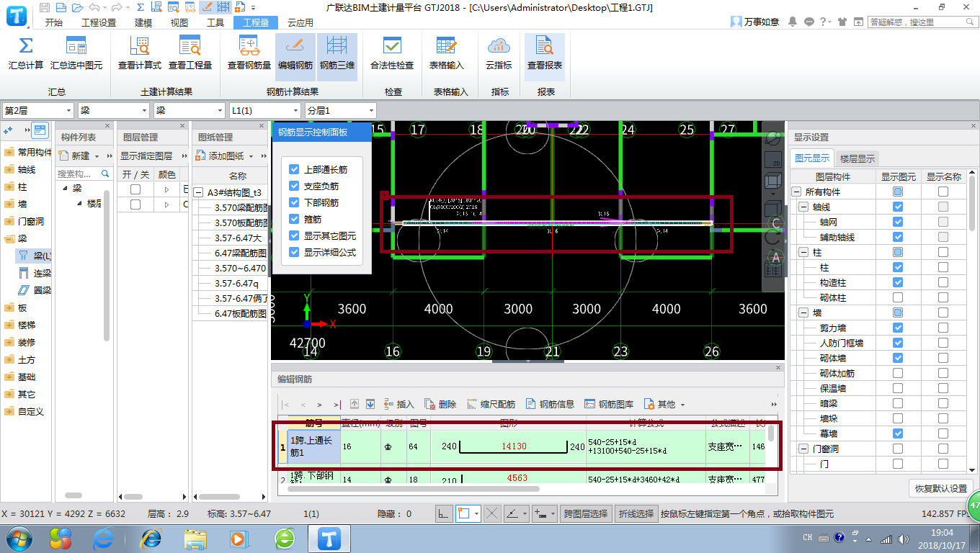
Task: Collapse A3#结构图_t3 drawing node
Action: [198, 192]
